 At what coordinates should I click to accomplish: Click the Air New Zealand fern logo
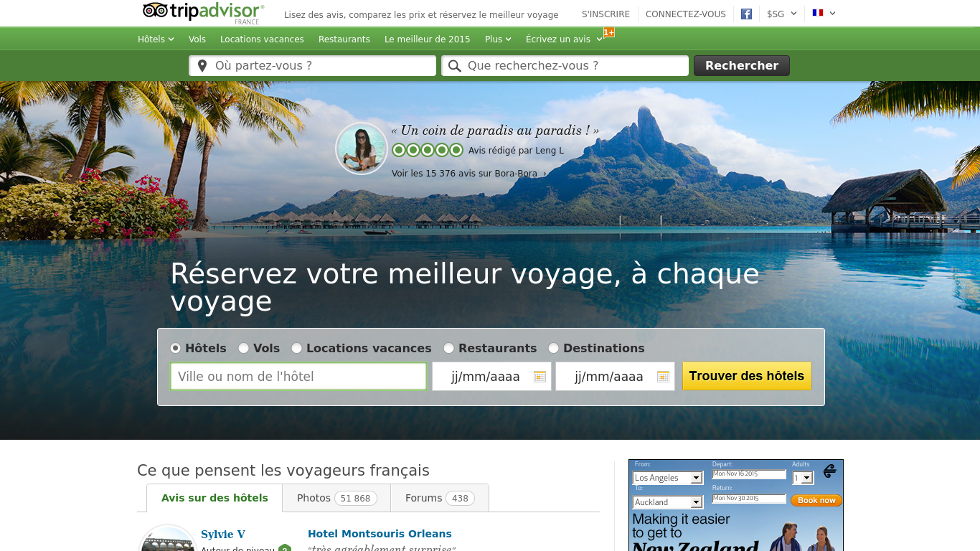pos(831,471)
